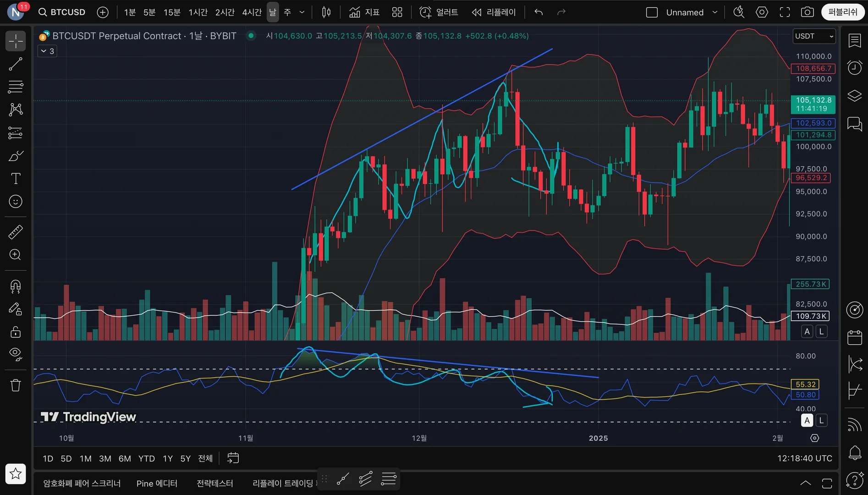Take a chart snapshot with camera icon
Viewport: 868px width, 495px height.
click(807, 12)
